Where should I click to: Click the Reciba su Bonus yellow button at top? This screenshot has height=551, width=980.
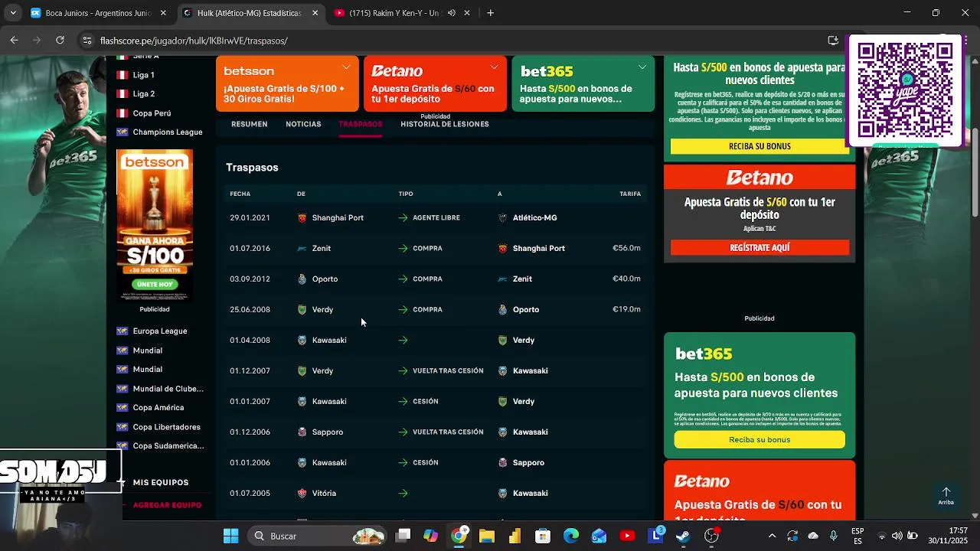pos(759,146)
